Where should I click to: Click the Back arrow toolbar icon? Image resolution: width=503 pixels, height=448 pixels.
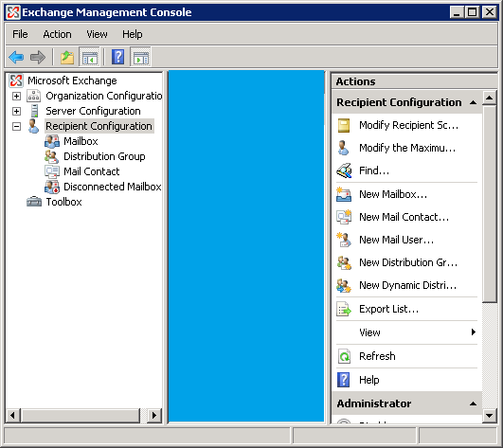[x=16, y=58]
